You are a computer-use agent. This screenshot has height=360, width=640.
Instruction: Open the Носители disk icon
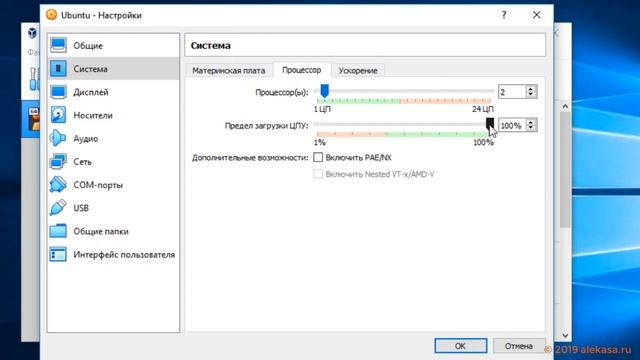click(x=58, y=115)
